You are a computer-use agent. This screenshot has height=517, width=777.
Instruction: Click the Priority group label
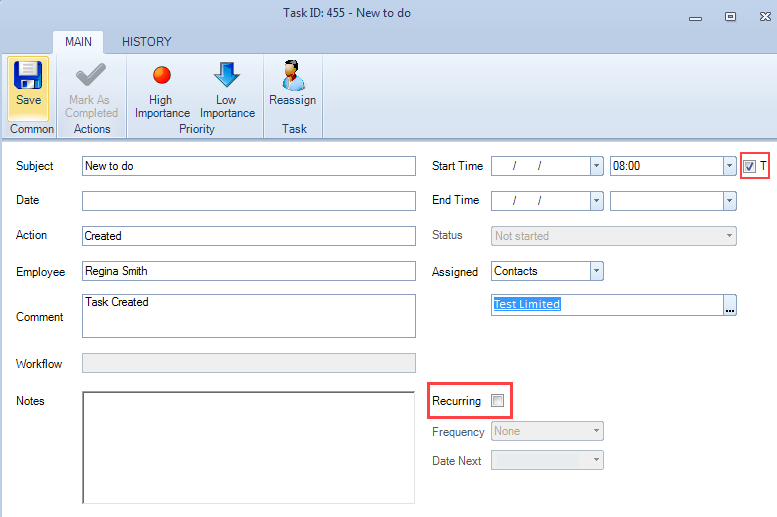tap(197, 129)
